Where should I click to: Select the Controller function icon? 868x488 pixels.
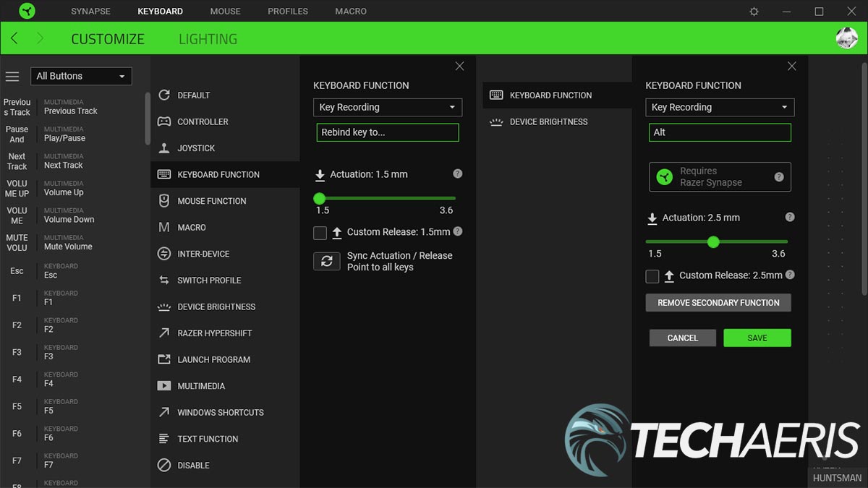click(x=164, y=121)
